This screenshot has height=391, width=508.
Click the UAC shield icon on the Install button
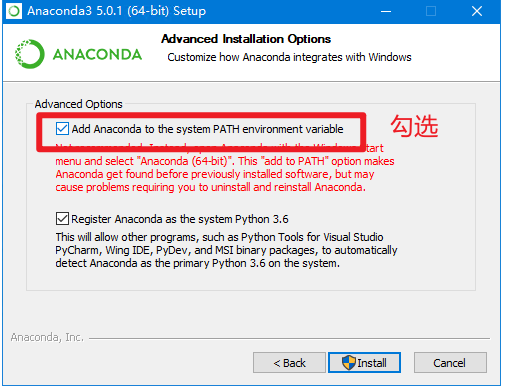point(349,363)
